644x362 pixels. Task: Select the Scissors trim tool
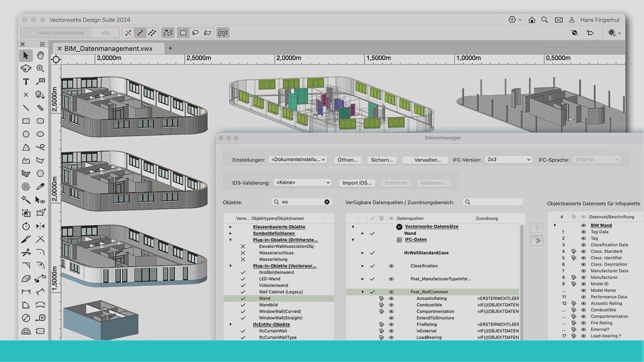pos(26,252)
